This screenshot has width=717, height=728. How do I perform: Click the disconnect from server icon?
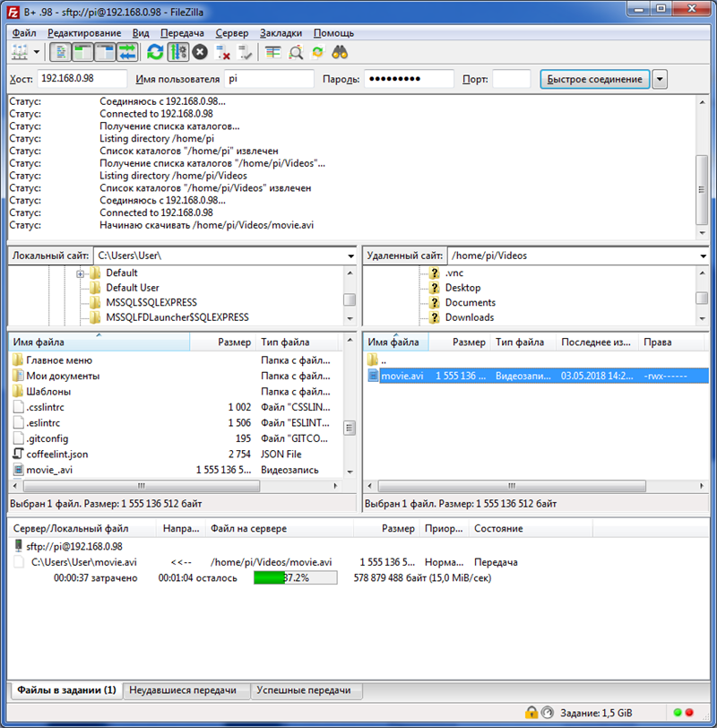[223, 52]
